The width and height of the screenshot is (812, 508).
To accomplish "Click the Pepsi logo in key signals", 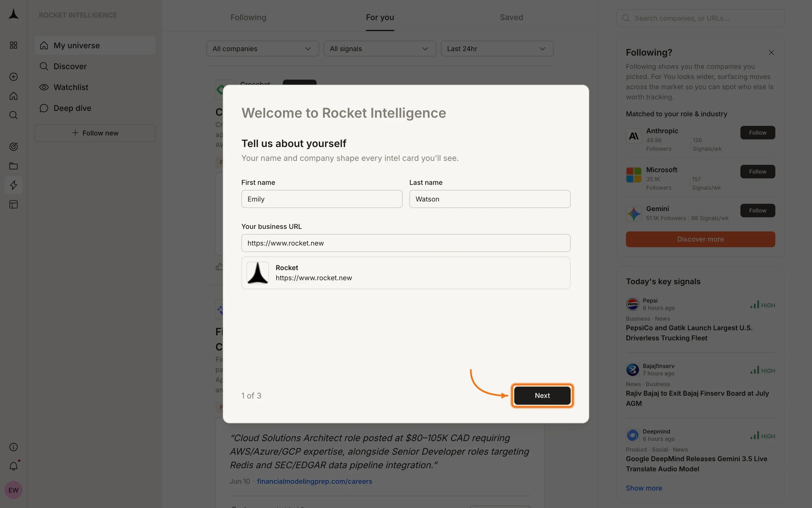I will (x=632, y=304).
